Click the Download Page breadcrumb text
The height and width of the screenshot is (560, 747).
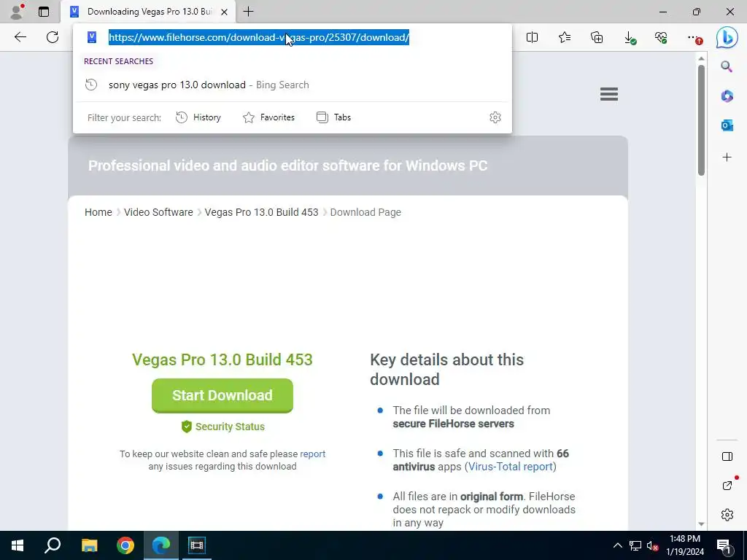[365, 212]
